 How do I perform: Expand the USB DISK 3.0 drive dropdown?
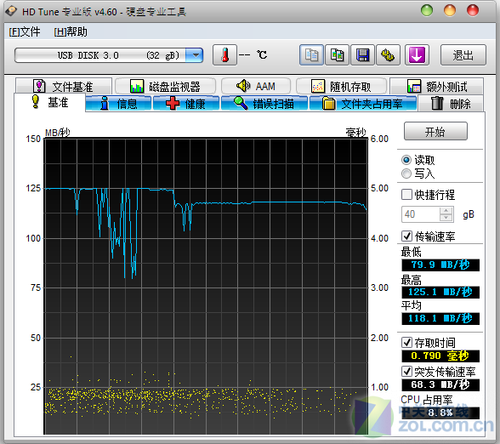click(x=194, y=55)
